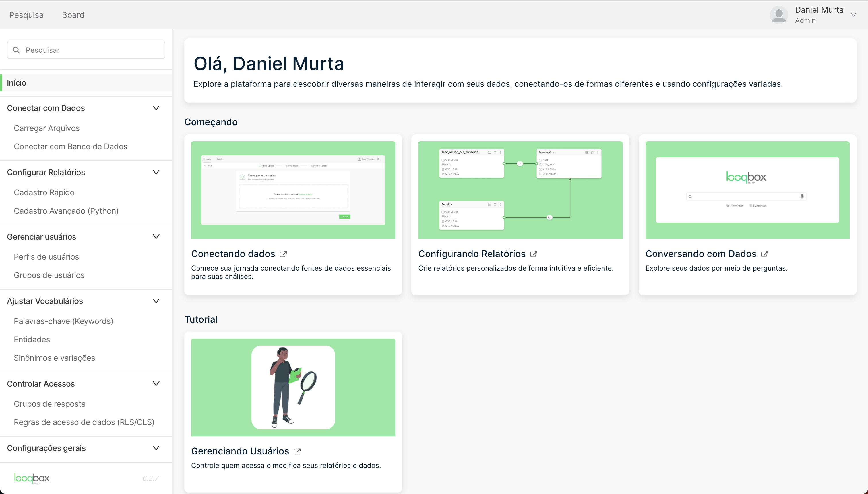868x494 pixels.
Task: Click the magnifier icon in search box
Action: (16, 50)
